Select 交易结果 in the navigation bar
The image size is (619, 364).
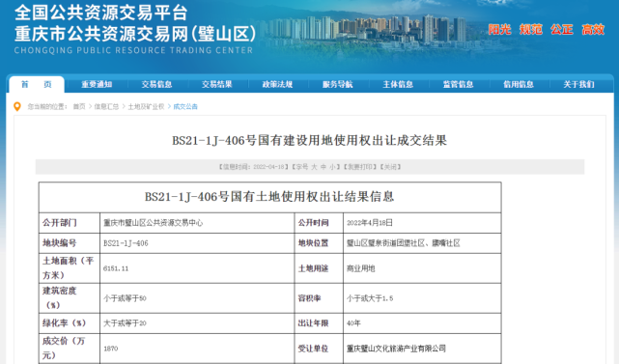pos(217,85)
